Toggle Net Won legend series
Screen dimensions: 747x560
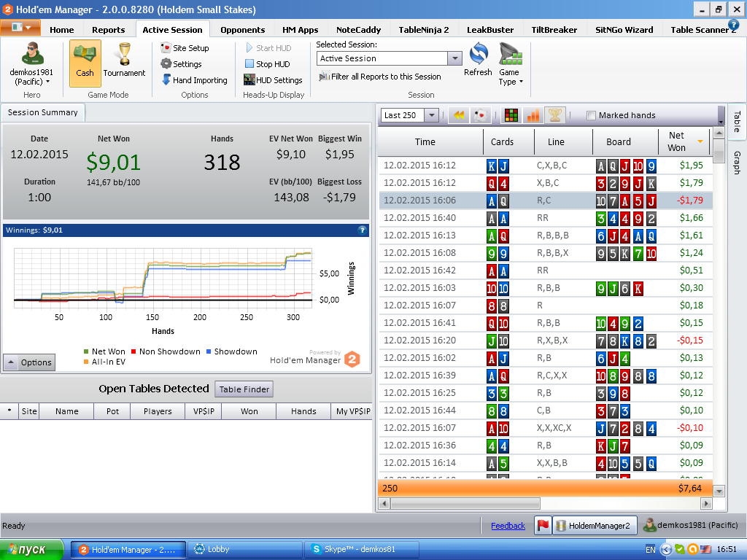[104, 351]
